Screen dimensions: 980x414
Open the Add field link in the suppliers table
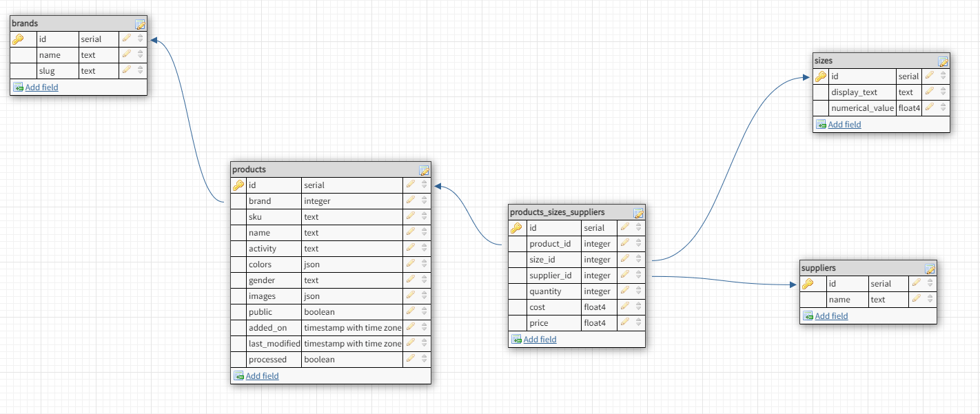pyautogui.click(x=831, y=315)
